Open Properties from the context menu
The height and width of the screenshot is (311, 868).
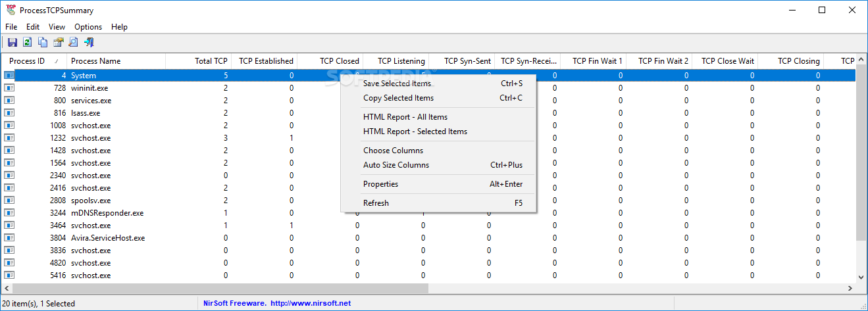point(439,184)
